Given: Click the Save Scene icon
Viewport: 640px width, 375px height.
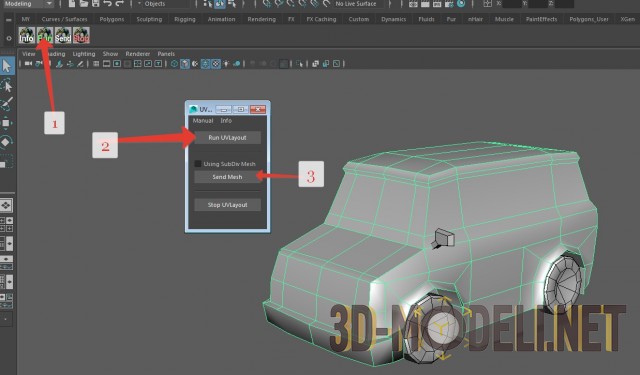Looking at the screenshot, I should [x=96, y=4].
